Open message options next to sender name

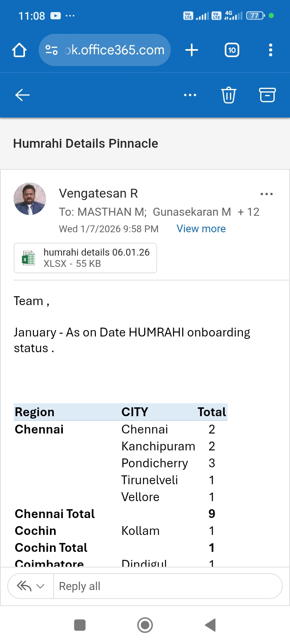266,194
